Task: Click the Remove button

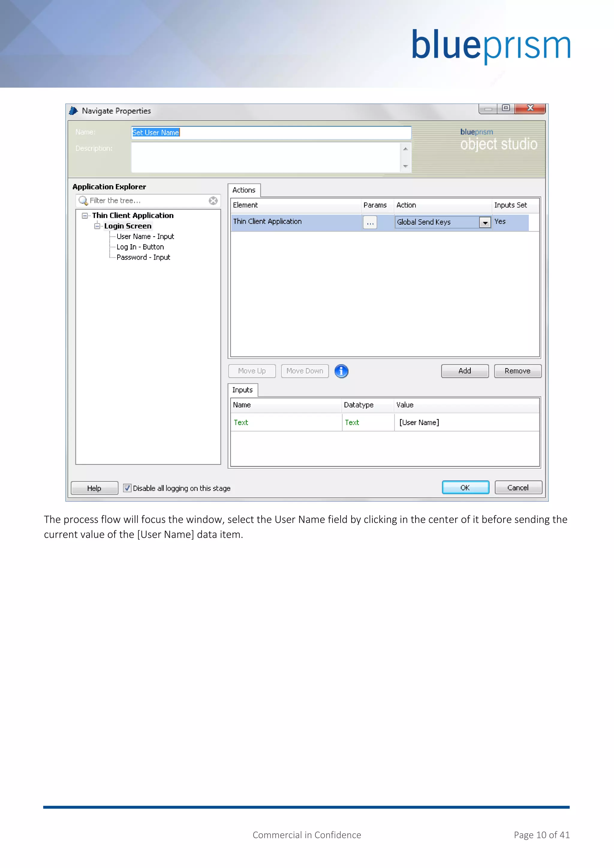Action: coord(517,371)
